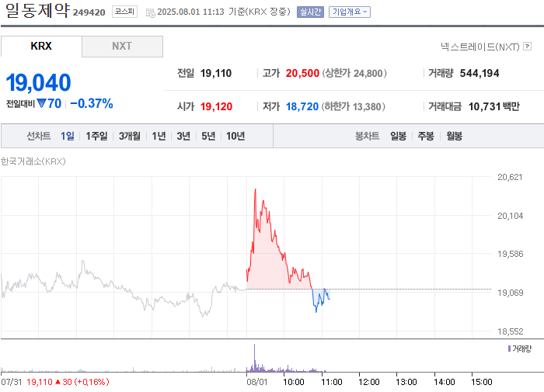This screenshot has height=392, width=544.
Task: Click the 10:00 time axis marker
Action: pyautogui.click(x=294, y=382)
